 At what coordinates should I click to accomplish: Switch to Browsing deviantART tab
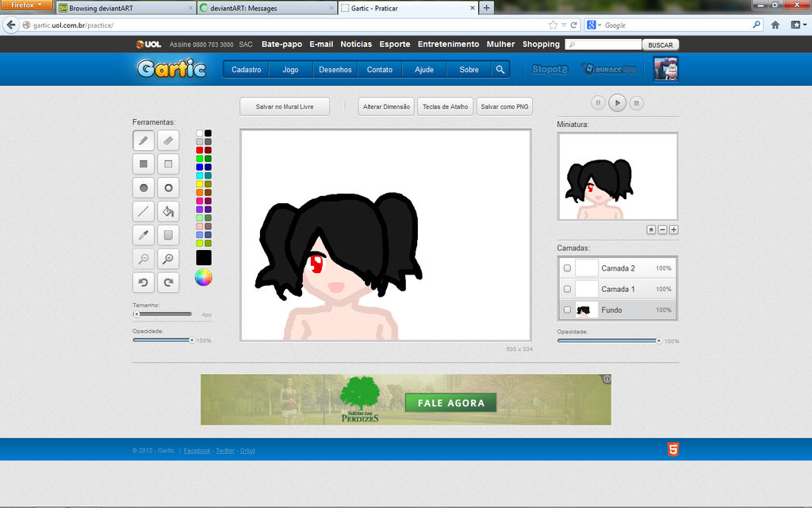tap(126, 8)
